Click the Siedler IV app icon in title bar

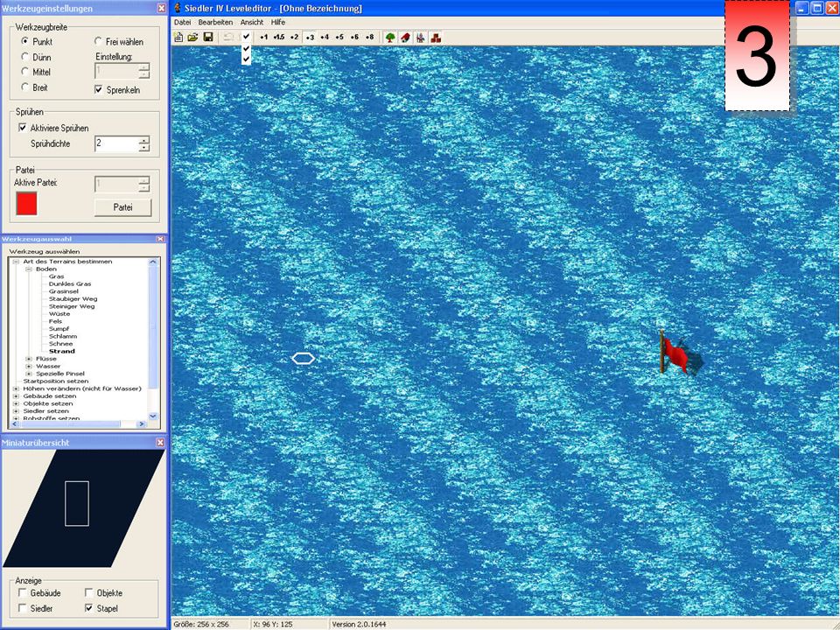point(178,8)
